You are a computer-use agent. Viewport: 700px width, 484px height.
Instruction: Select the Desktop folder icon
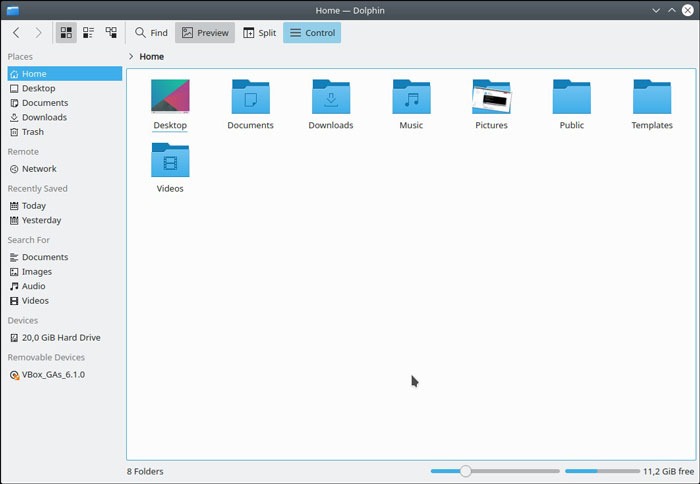pyautogui.click(x=170, y=96)
